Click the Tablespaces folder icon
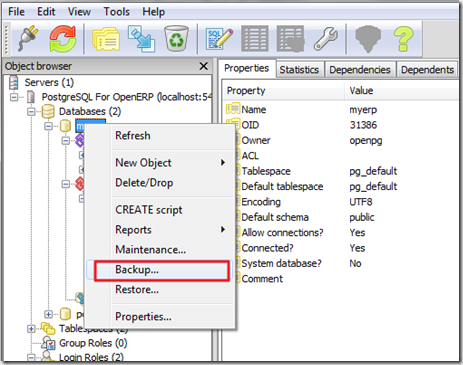 pyautogui.click(x=48, y=329)
